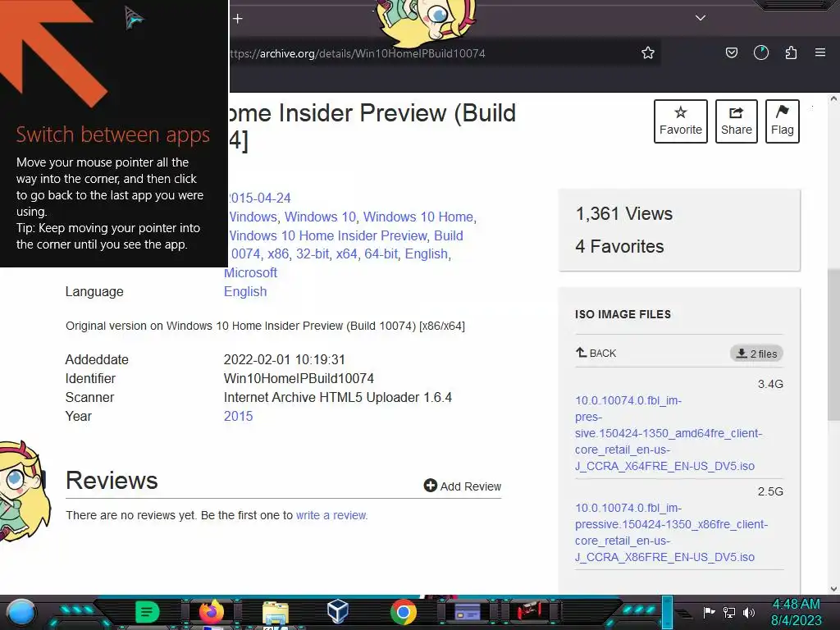Viewport: 840px width, 630px height.
Task: Expand the tab list chevron
Action: coord(701,18)
